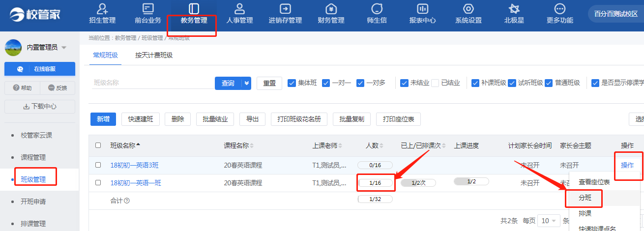Open the 系统设置 module icon
This screenshot has height=231, width=644.
tap(468, 9)
